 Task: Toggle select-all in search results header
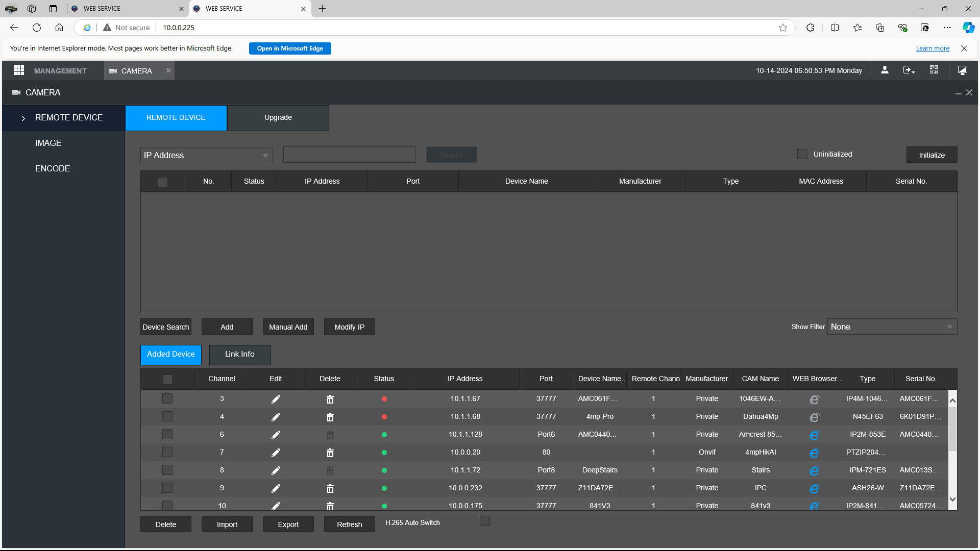pyautogui.click(x=163, y=182)
